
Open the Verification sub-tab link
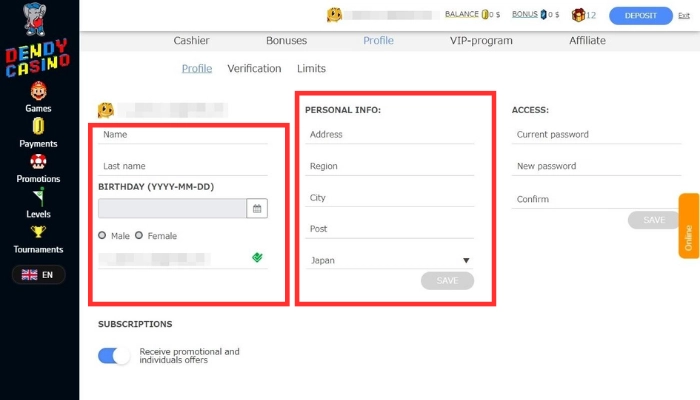click(x=254, y=69)
